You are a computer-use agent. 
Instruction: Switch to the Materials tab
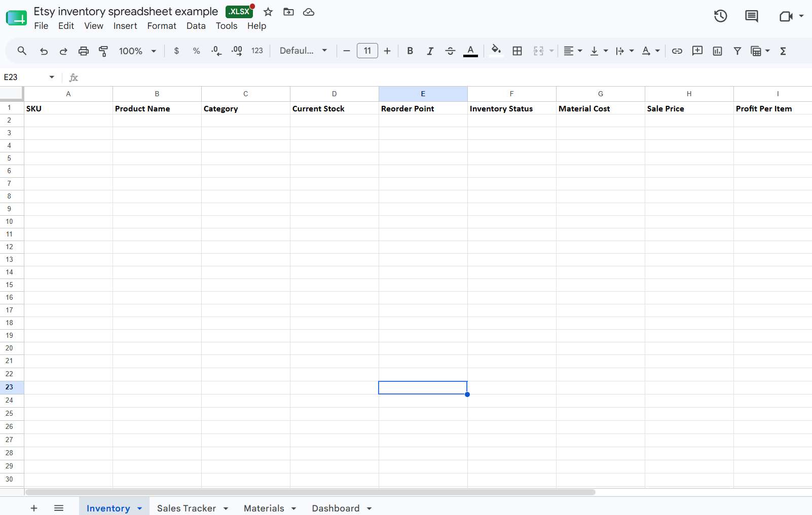tap(264, 508)
